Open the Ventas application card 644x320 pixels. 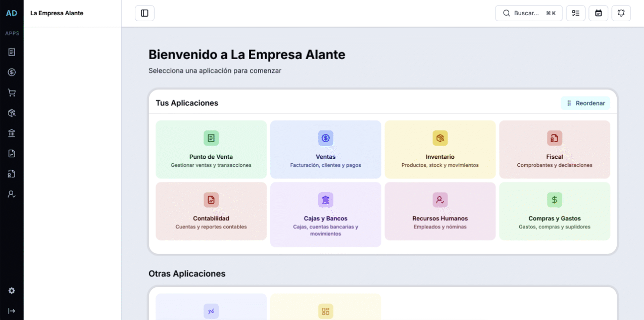coord(325,149)
